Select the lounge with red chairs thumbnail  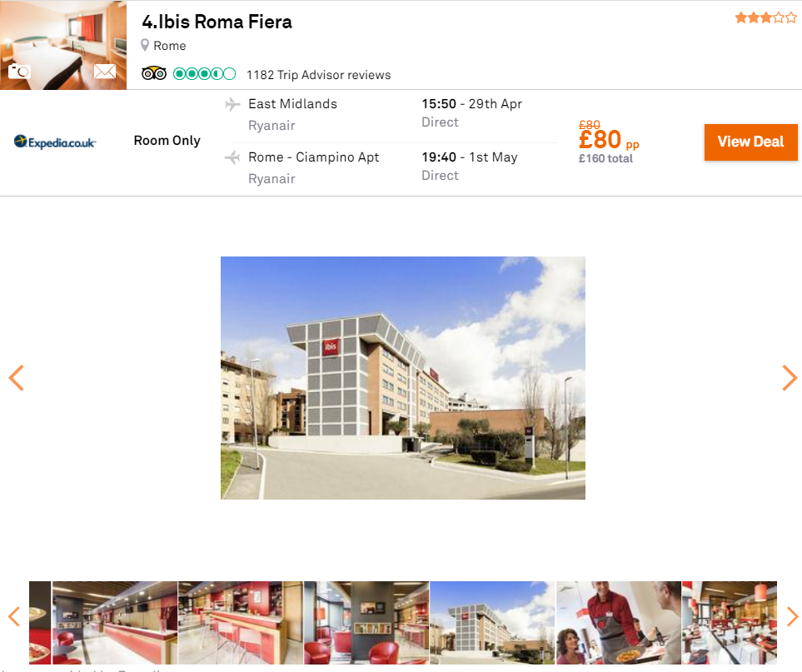(x=366, y=622)
